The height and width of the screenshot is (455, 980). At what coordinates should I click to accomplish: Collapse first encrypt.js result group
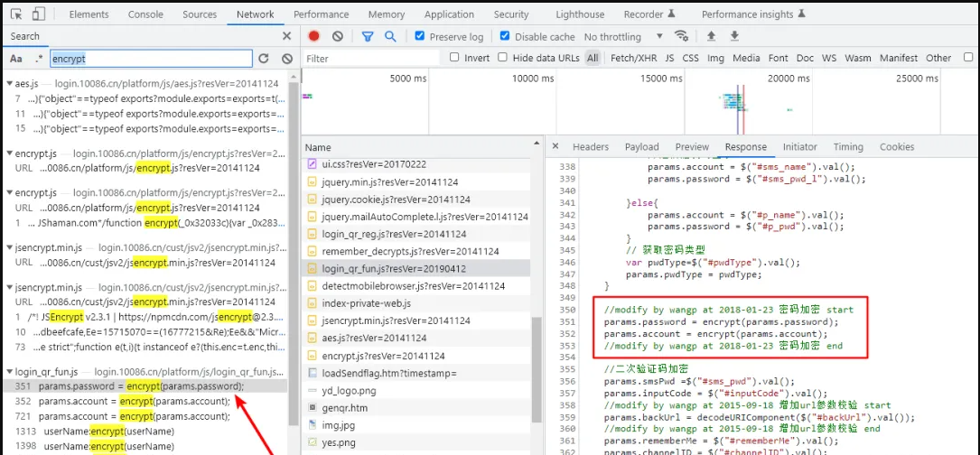9,153
